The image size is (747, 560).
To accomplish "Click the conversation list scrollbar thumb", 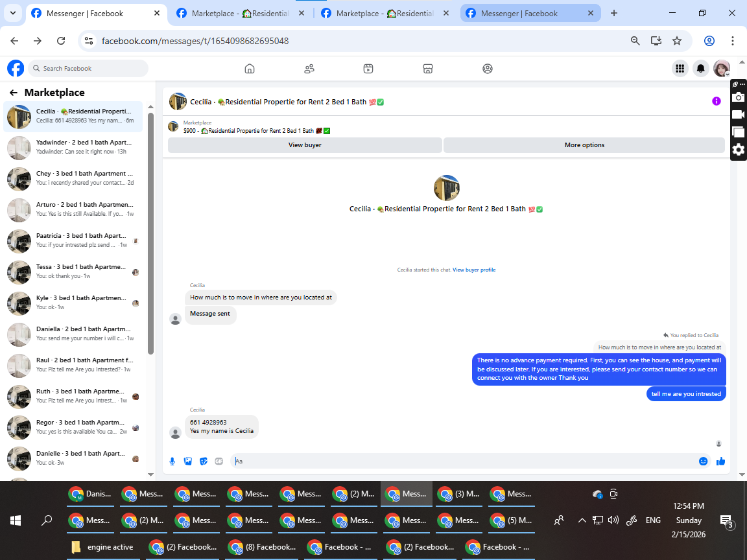I will pos(150,233).
